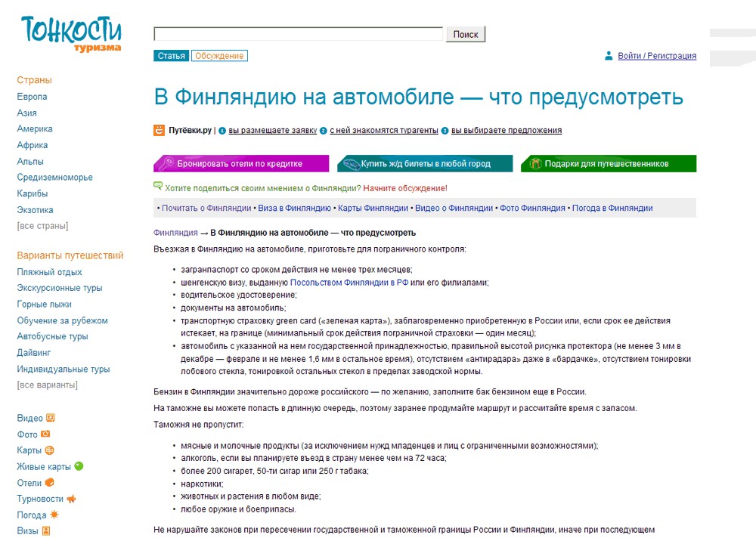
Task: Click the green circle icon by Живые карты
Action: click(x=79, y=466)
